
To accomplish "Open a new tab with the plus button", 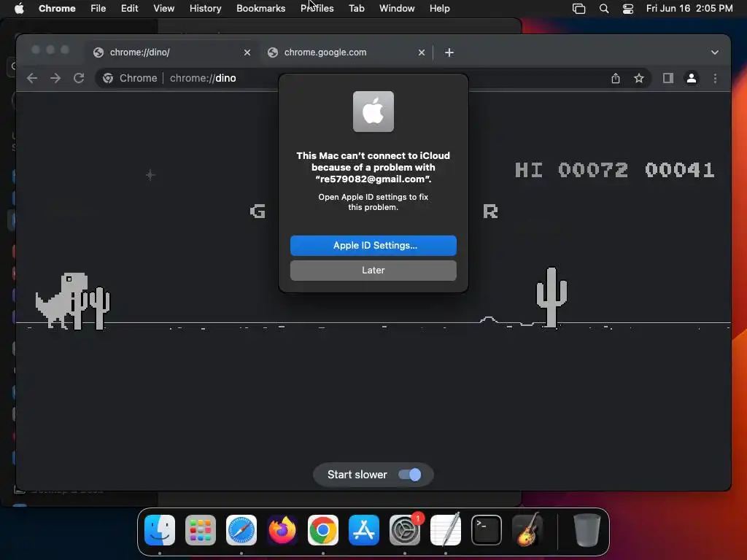I will point(449,52).
